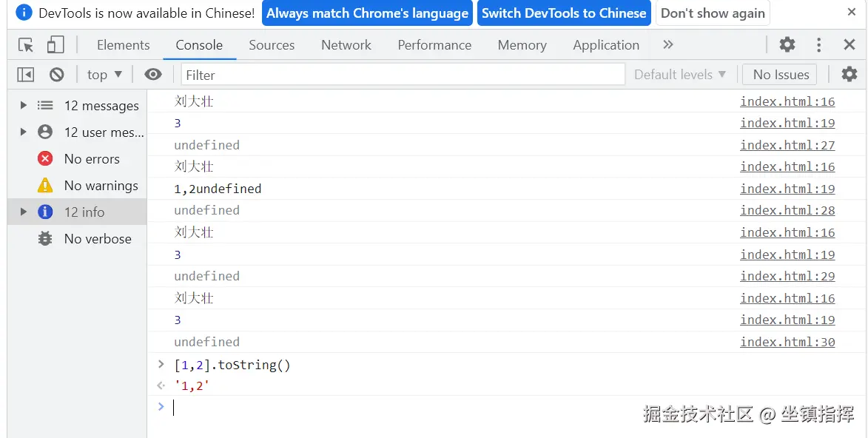Switch to the Network tab

click(x=346, y=45)
